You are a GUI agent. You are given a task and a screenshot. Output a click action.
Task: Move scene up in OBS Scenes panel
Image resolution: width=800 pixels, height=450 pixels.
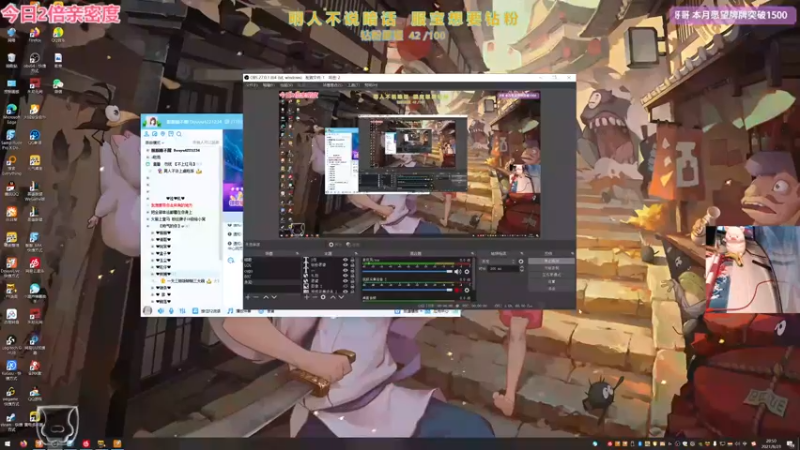click(266, 297)
